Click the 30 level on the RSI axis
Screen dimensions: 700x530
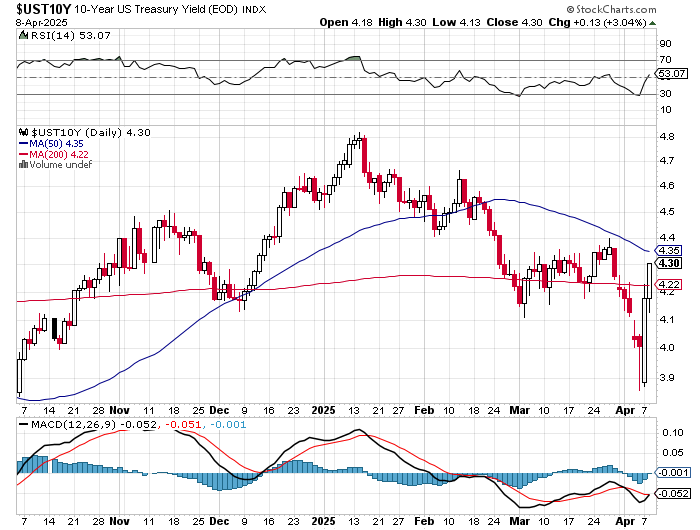click(x=665, y=93)
